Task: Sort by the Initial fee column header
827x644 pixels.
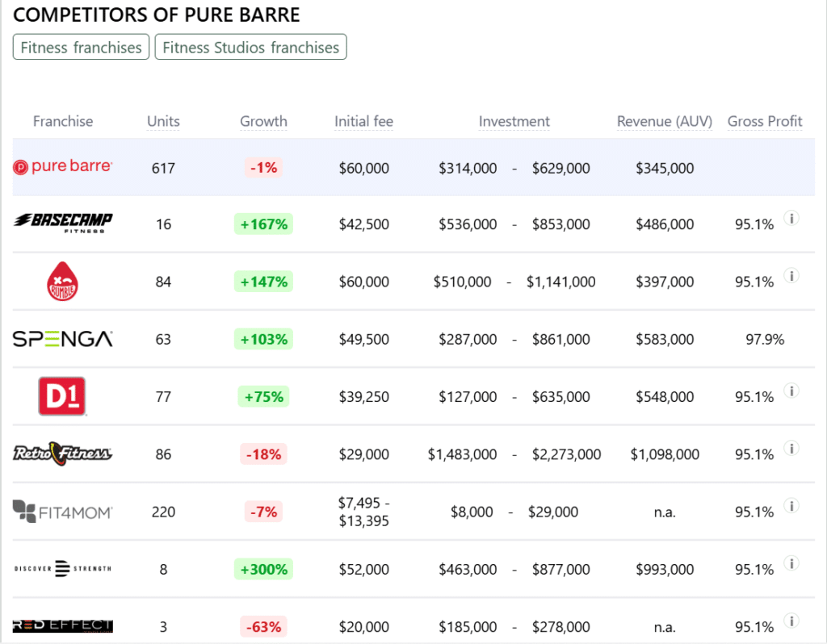Action: (364, 121)
